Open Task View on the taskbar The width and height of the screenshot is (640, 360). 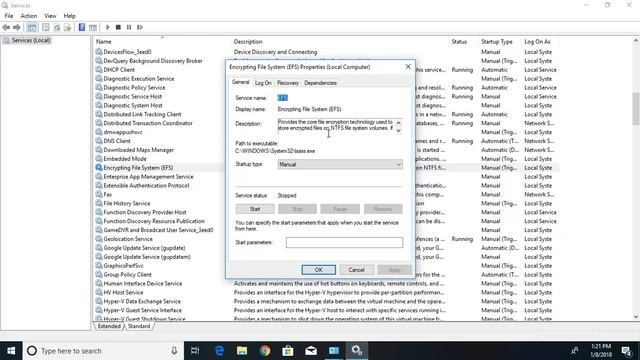click(195, 351)
